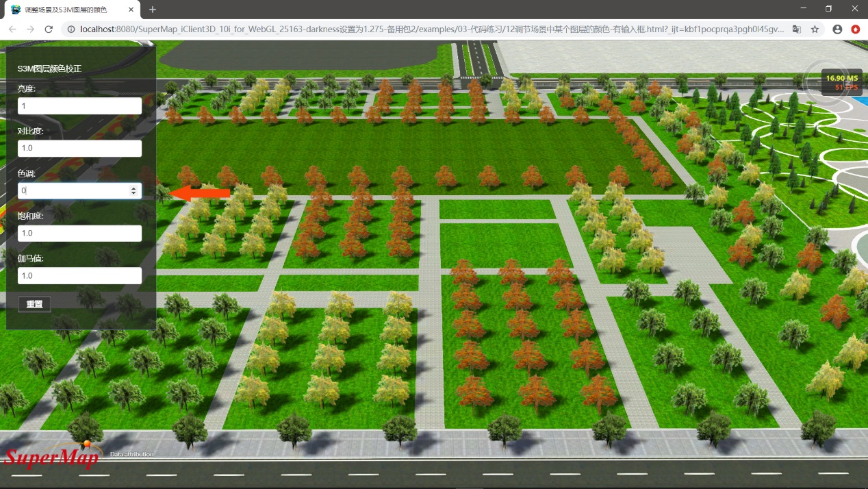Image resolution: width=868 pixels, height=489 pixels.
Task: Increase 色调 value with up stepper arrow
Action: tap(133, 187)
